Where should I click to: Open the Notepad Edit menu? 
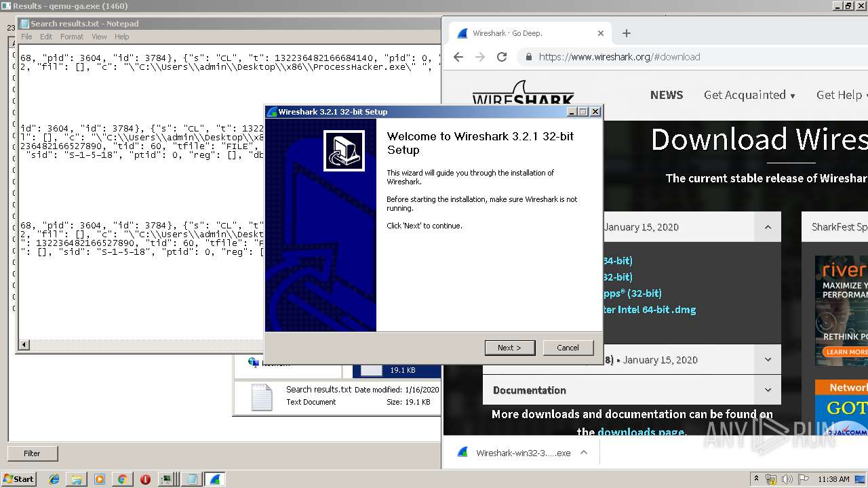click(46, 37)
